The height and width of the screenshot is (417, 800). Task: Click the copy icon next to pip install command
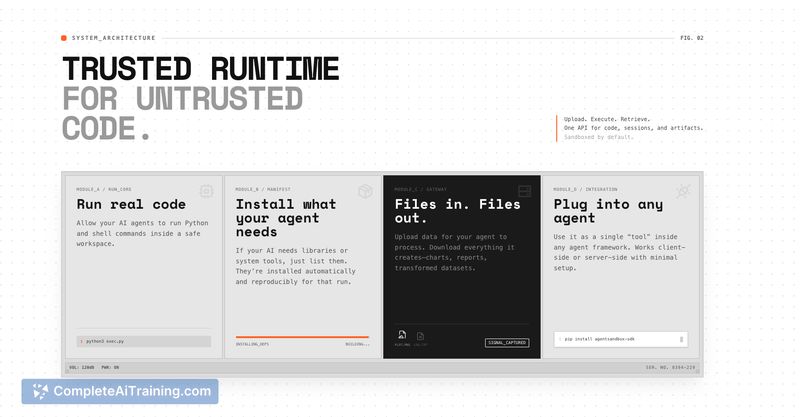pos(682,340)
